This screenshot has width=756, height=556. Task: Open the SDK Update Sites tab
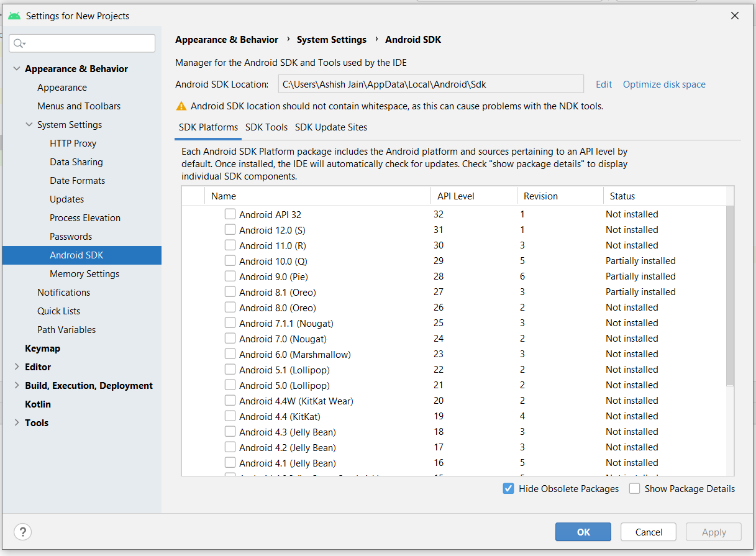[331, 127]
